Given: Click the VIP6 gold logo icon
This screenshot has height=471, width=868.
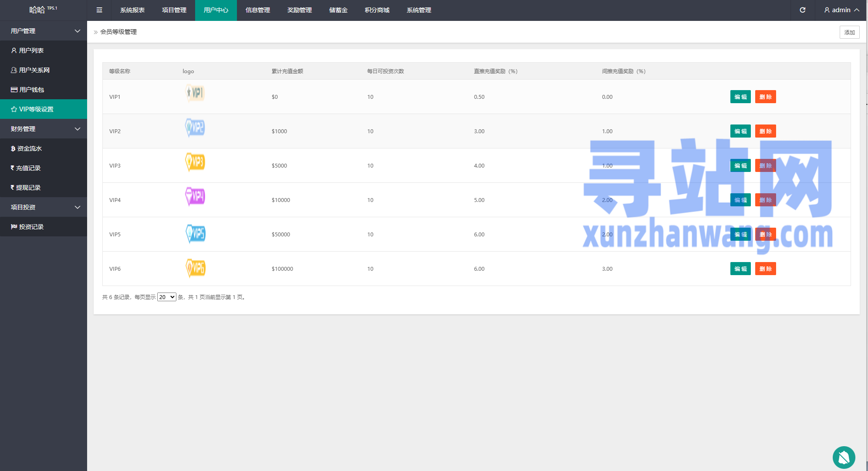Looking at the screenshot, I should coord(195,268).
